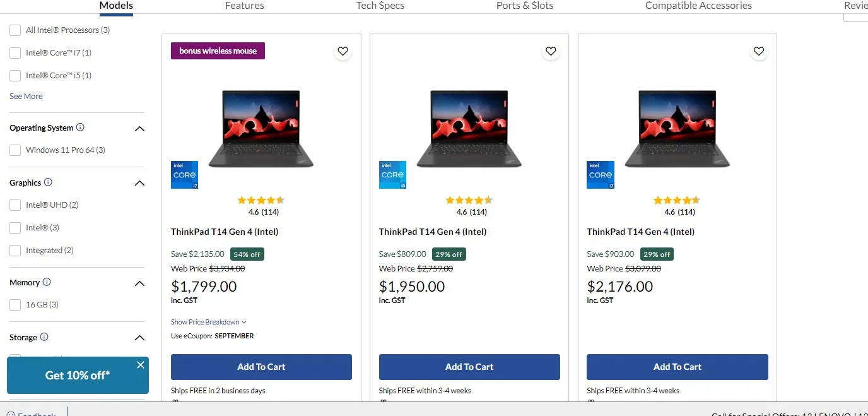Viewport: 868px width, 416px height.
Task: Click info icon next to Operating System
Action: [80, 128]
